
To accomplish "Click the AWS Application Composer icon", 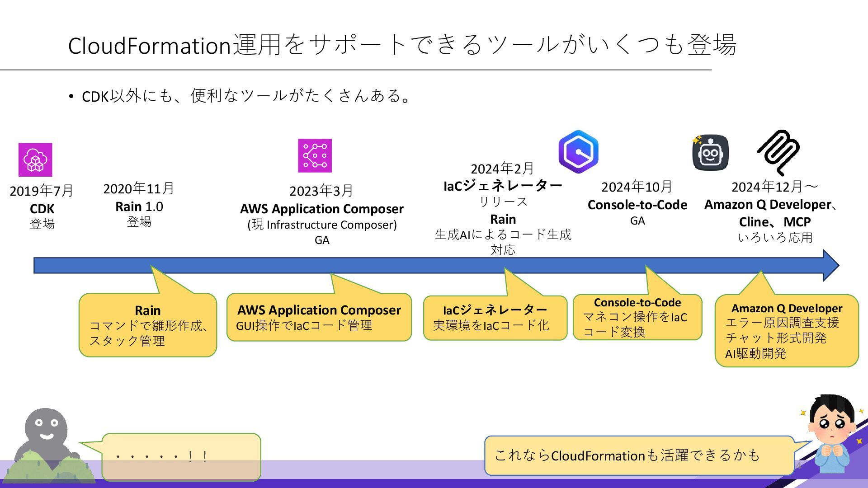I will [x=315, y=155].
